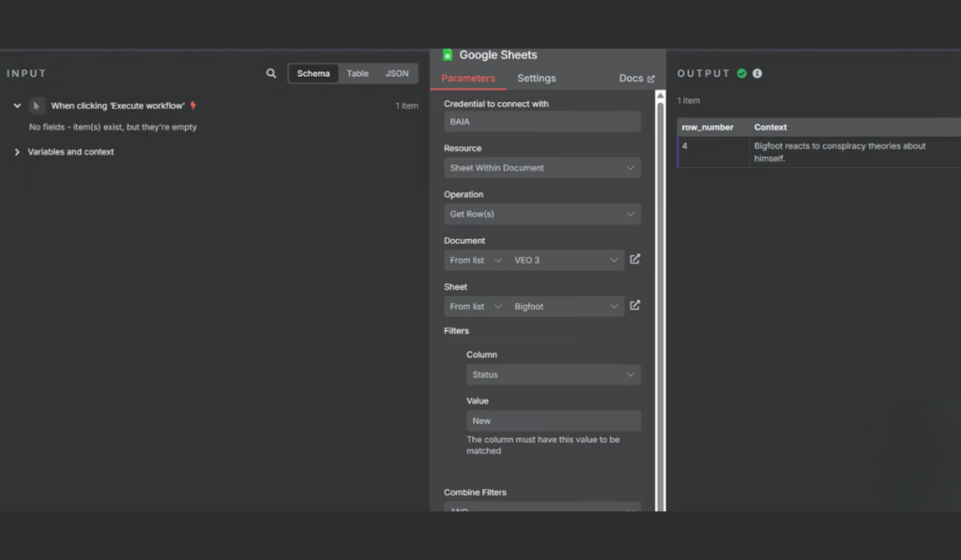The image size is (961, 560).
Task: Switch to the Settings tab
Action: pyautogui.click(x=536, y=78)
